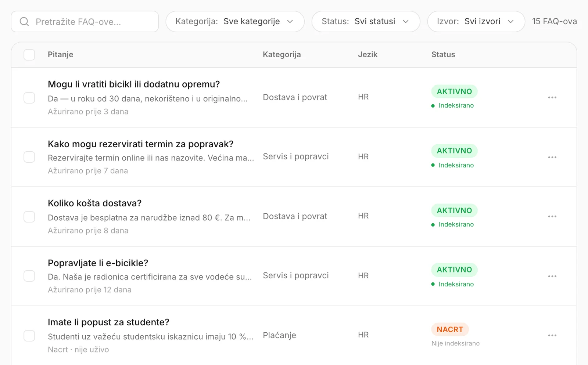Click the NACRT status badge

[x=450, y=329]
